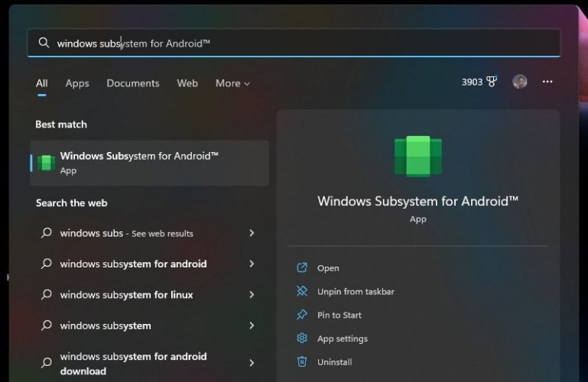Click Open in the app actions
Image resolution: width=588 pixels, height=382 pixels.
pyautogui.click(x=328, y=268)
